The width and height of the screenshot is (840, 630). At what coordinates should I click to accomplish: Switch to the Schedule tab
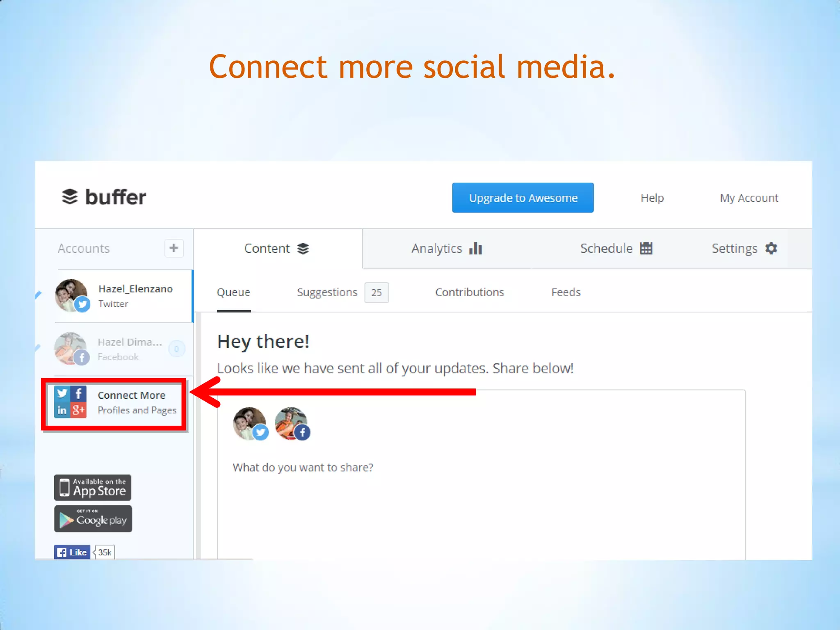[616, 249]
